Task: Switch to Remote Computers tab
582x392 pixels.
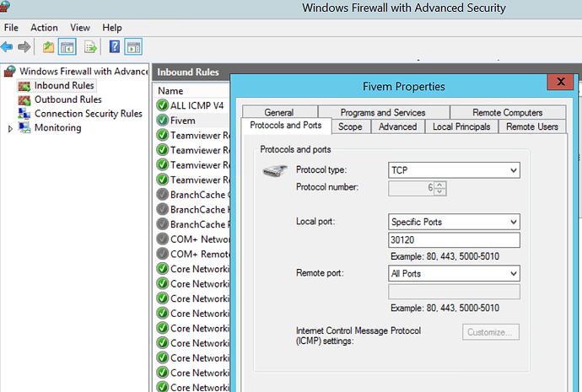Action: 508,112
